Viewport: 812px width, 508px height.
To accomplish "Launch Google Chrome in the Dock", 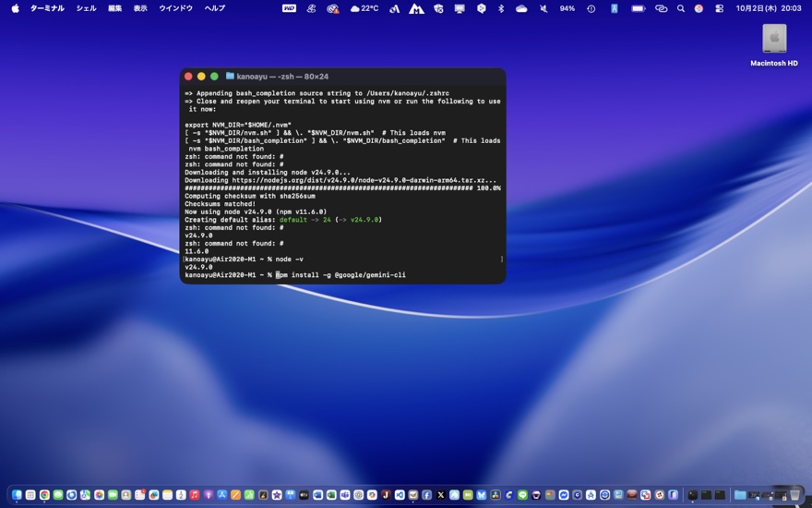I will click(44, 495).
